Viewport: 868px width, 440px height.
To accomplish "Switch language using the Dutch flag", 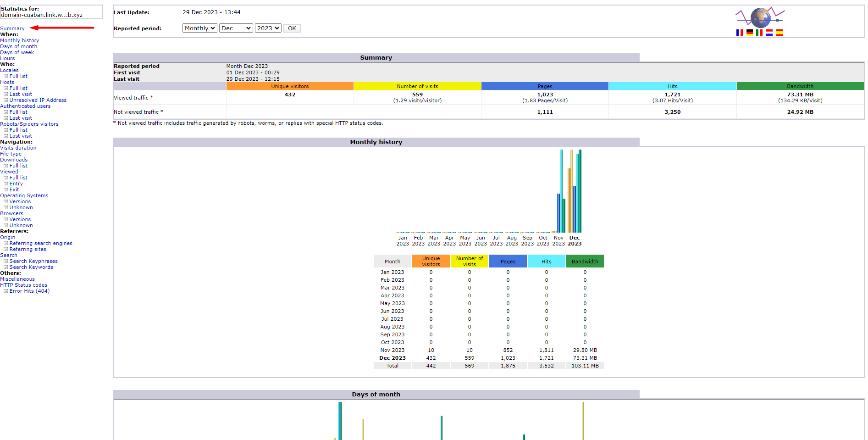I will [x=769, y=33].
